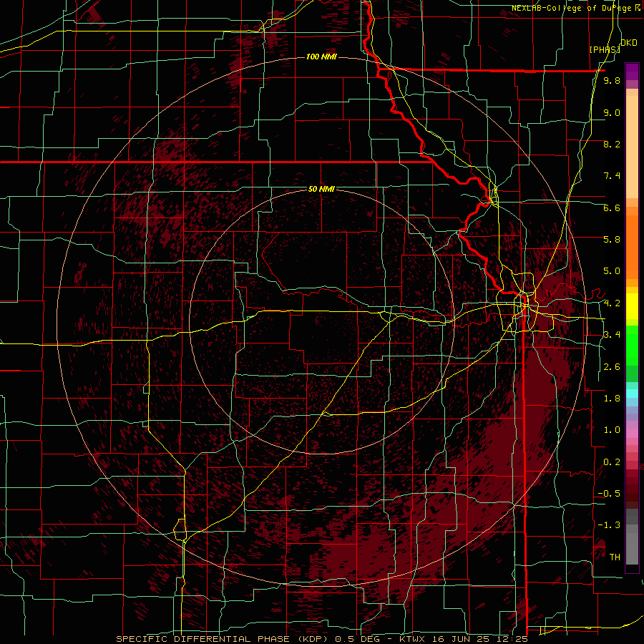Click the 0.2 value on the color scale

[x=612, y=462]
